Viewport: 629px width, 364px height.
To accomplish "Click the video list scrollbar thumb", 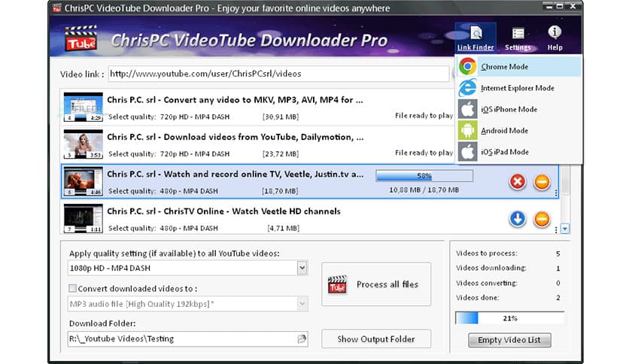I will coord(565,180).
